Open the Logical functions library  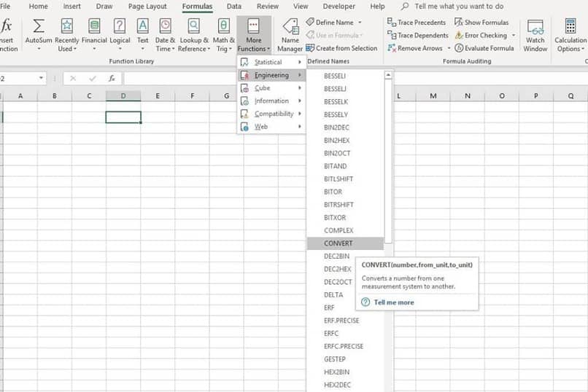click(x=120, y=35)
